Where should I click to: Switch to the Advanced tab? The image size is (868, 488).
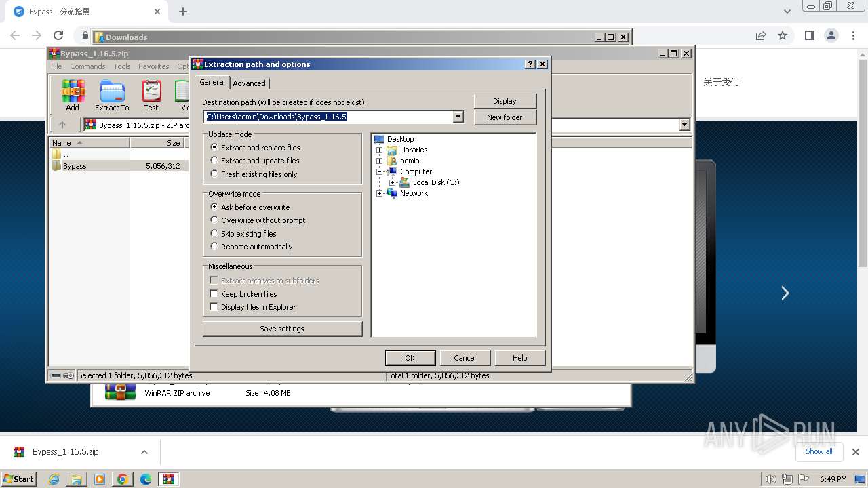250,83
